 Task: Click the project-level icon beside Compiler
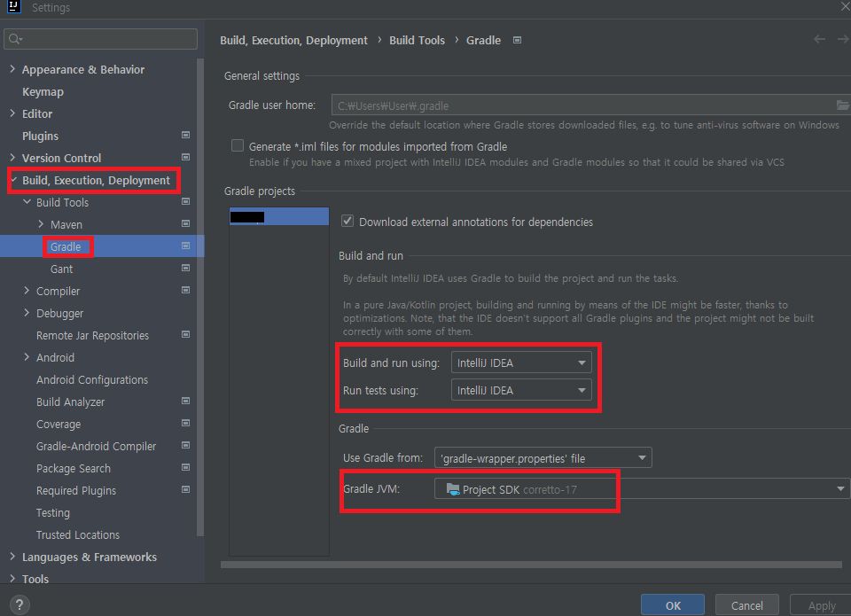pyautogui.click(x=185, y=291)
